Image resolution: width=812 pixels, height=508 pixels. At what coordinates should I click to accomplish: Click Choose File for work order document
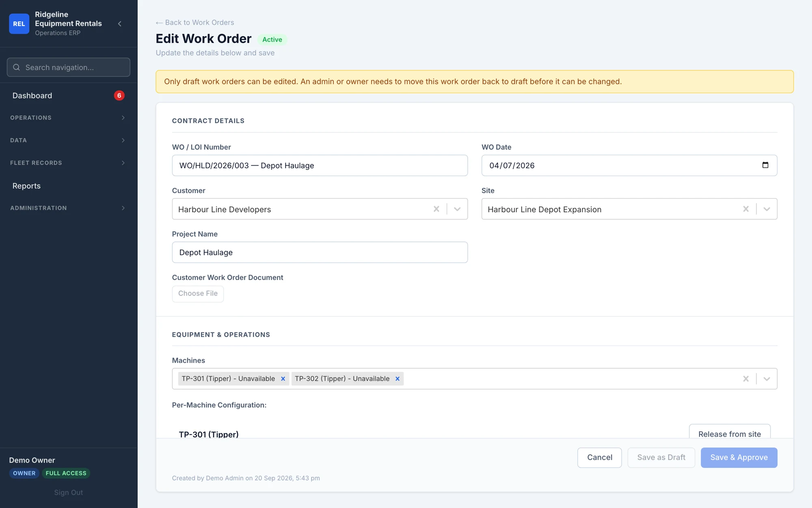[x=198, y=293]
